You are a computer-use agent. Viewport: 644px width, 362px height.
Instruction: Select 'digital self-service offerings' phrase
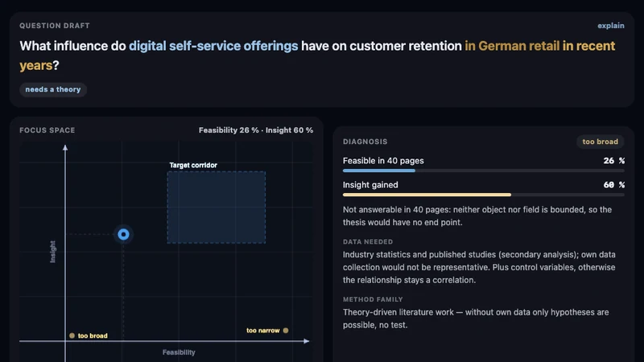213,46
